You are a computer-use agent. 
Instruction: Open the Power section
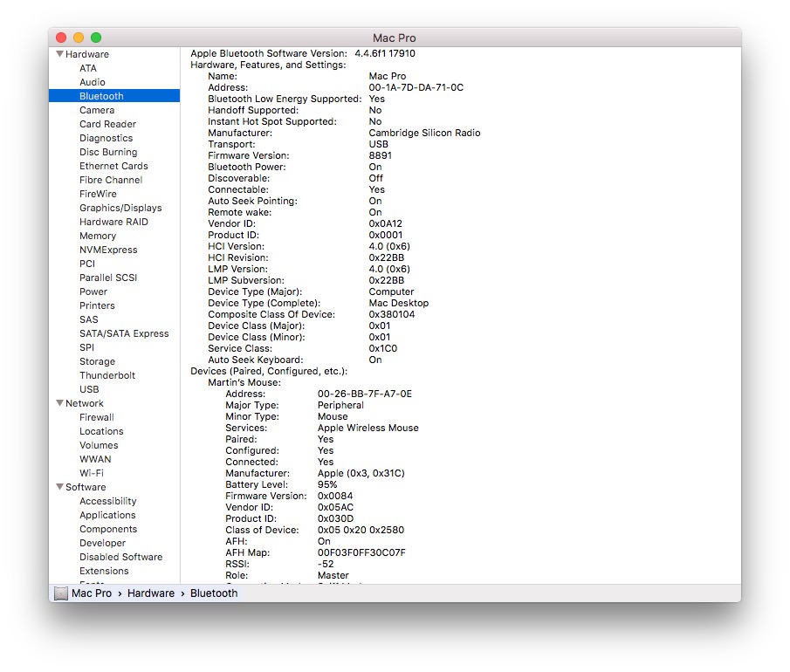tap(93, 291)
